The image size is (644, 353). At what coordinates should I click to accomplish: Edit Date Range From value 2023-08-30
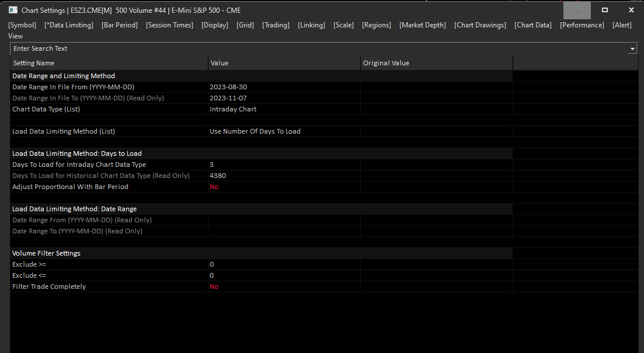(284, 87)
